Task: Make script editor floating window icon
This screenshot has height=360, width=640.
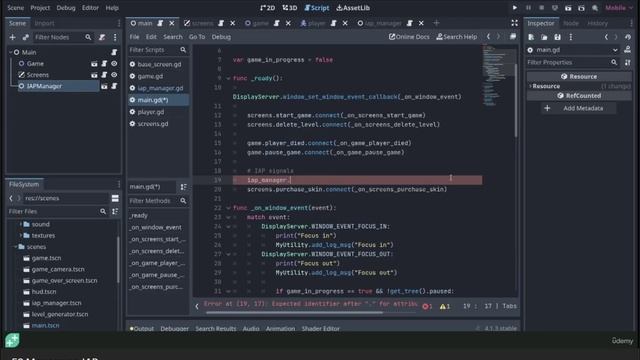Action: point(513,37)
